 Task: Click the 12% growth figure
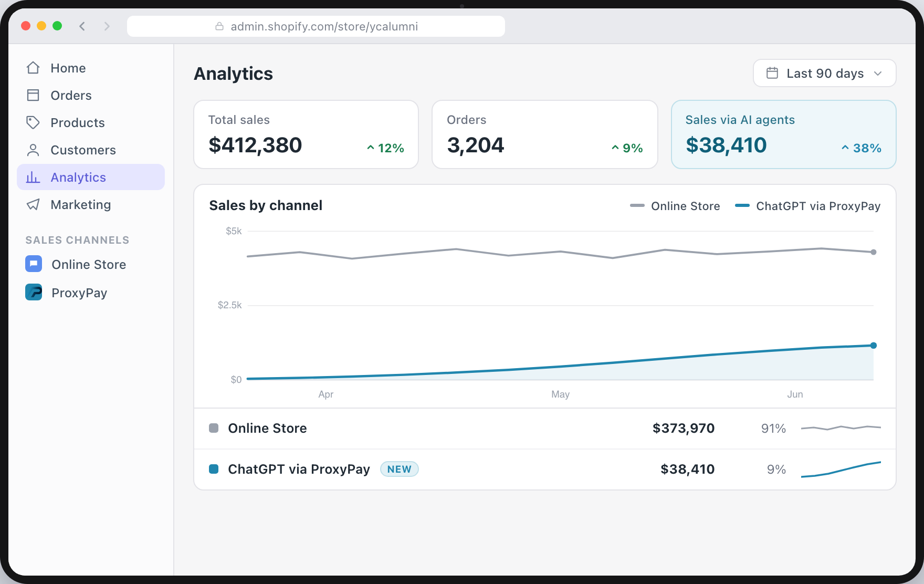tap(391, 148)
